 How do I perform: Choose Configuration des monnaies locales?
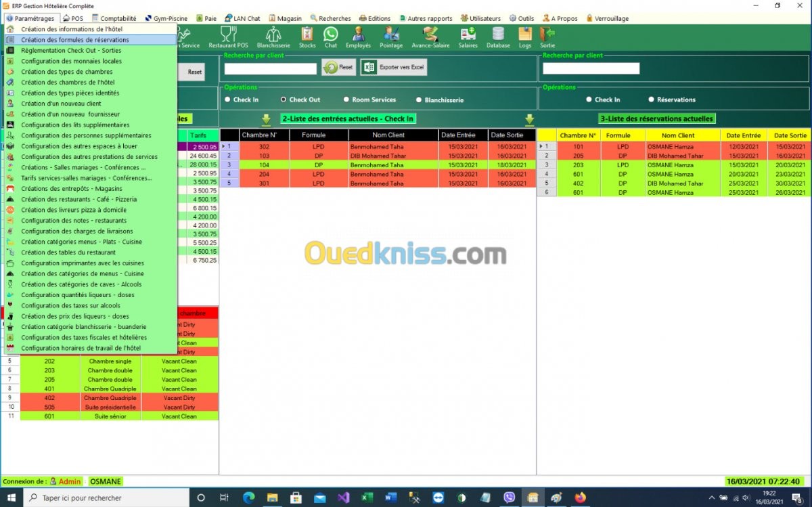click(90, 61)
